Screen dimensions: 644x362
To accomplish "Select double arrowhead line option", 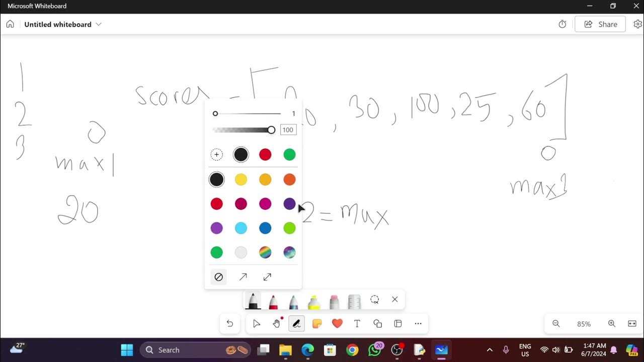I will click(x=267, y=277).
